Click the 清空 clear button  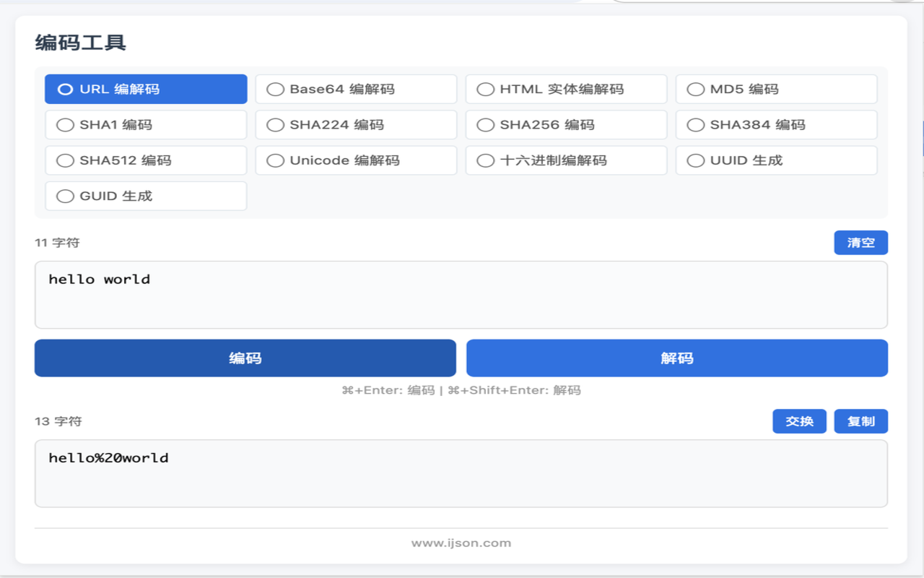pyautogui.click(x=860, y=243)
